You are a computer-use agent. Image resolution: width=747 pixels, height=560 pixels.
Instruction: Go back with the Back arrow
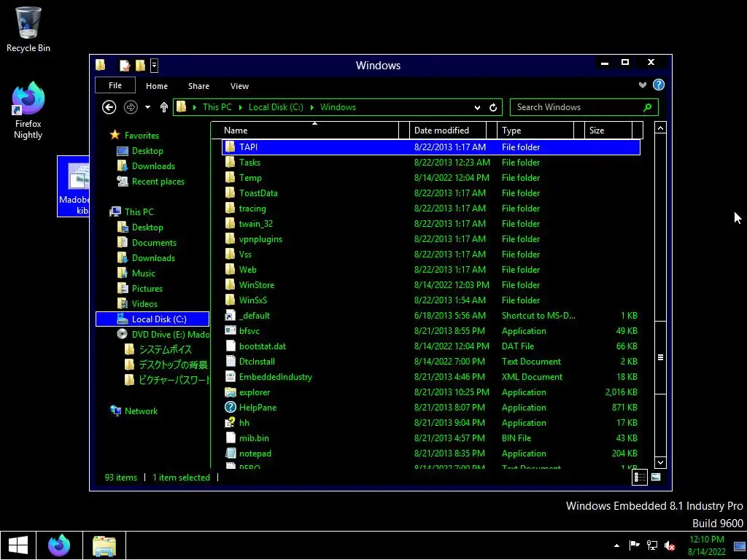tap(109, 107)
